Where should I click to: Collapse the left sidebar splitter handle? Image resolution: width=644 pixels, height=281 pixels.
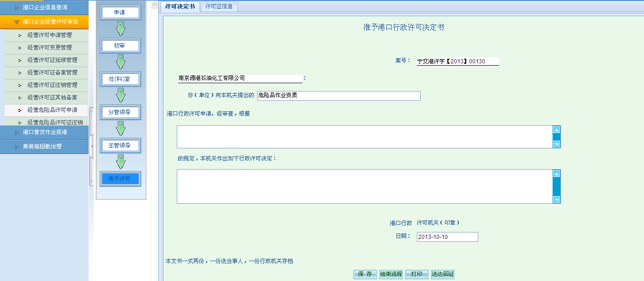point(91,146)
